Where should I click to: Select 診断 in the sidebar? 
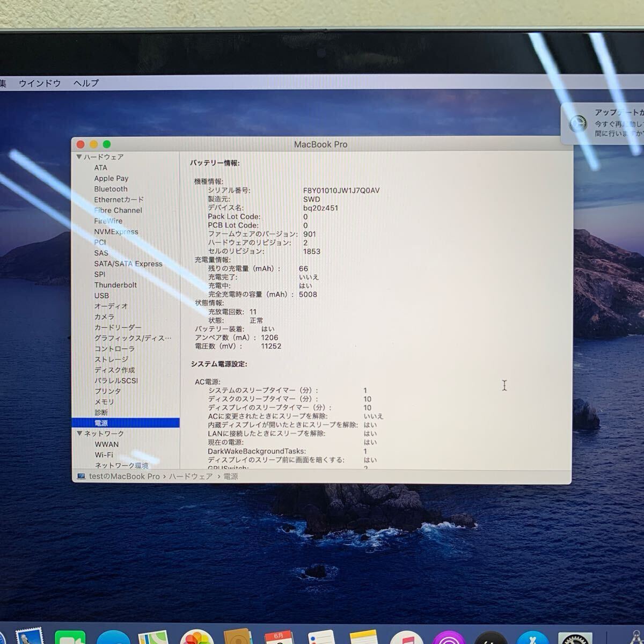point(101,413)
